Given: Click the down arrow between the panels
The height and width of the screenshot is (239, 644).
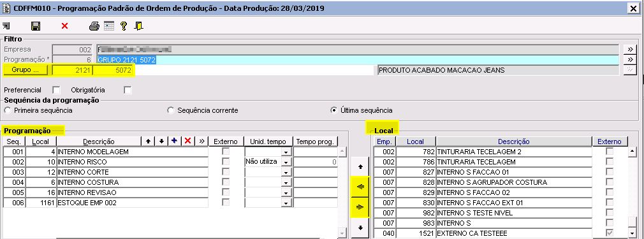Looking at the screenshot, I should [x=360, y=228].
